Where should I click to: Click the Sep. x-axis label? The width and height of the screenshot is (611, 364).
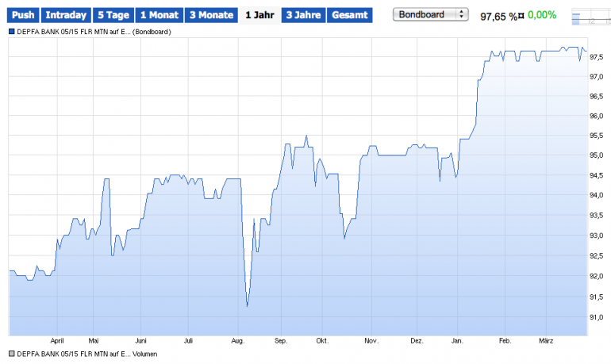281,341
